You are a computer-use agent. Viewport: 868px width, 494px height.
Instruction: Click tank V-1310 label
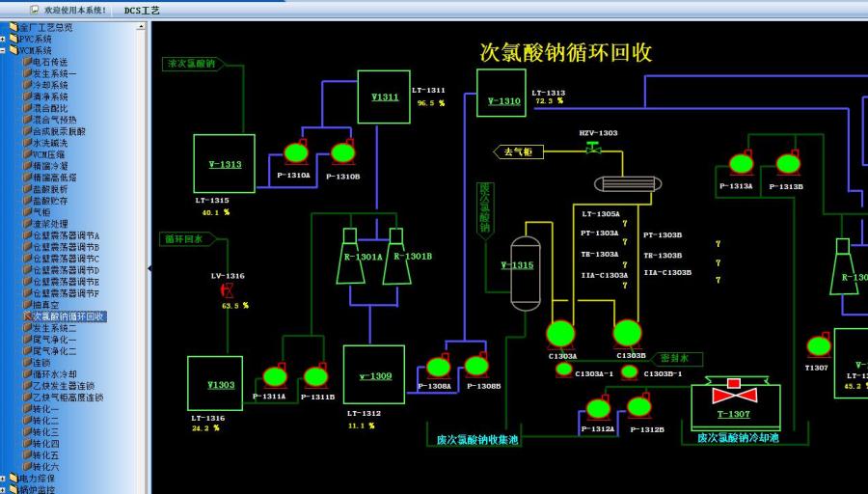[503, 101]
